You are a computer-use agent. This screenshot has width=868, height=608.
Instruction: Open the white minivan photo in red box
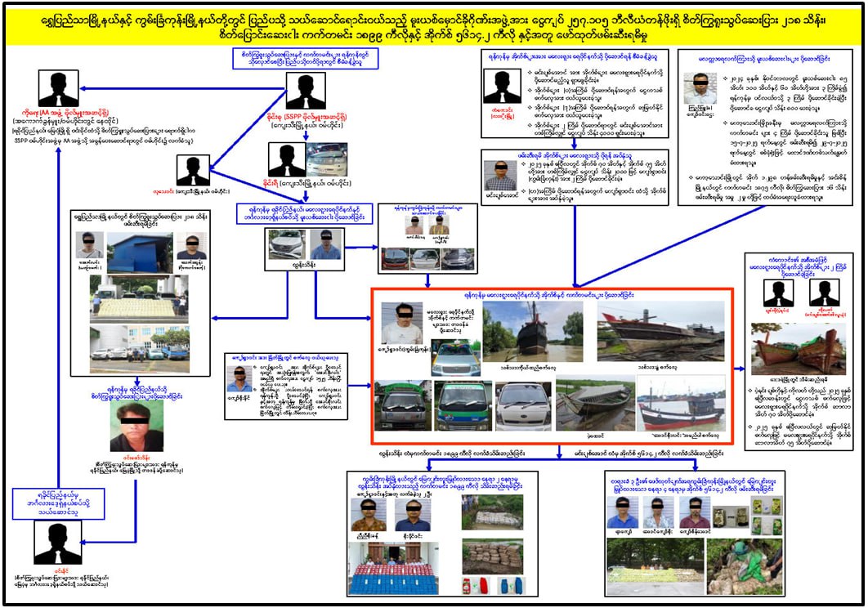click(x=524, y=405)
